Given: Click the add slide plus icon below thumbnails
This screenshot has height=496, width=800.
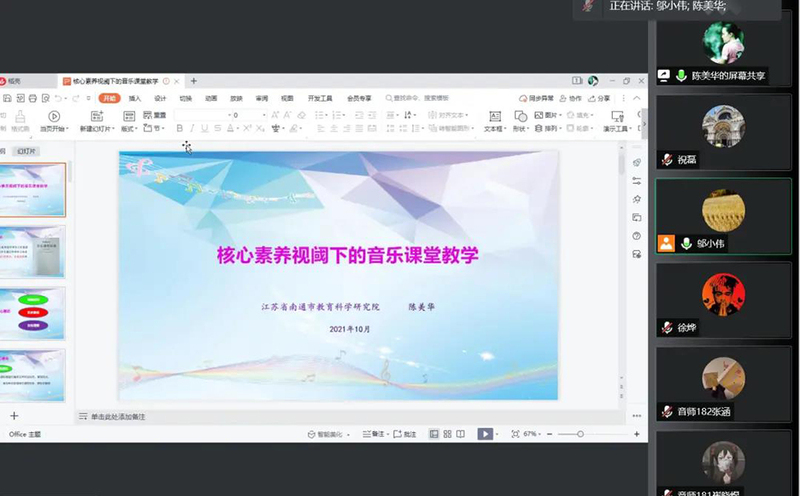Looking at the screenshot, I should click(x=14, y=416).
